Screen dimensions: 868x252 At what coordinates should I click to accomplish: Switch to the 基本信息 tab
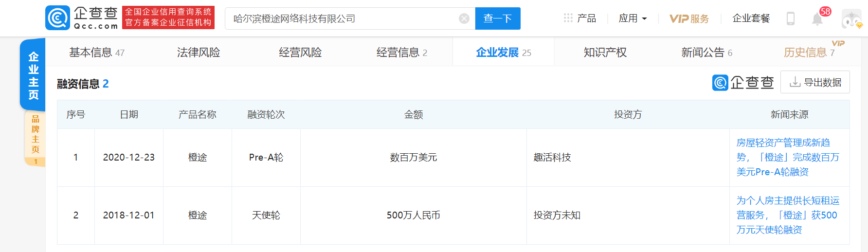pos(96,53)
